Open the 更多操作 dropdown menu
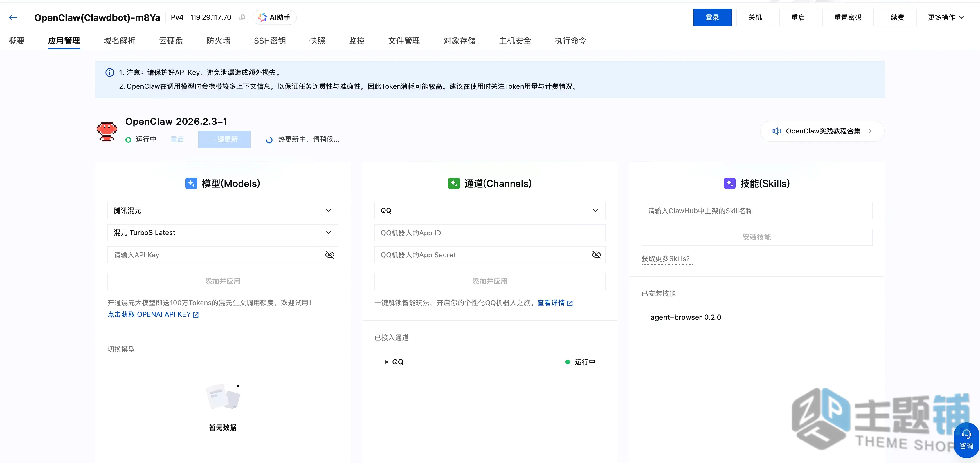Image resolution: width=980 pixels, height=463 pixels. (946, 17)
